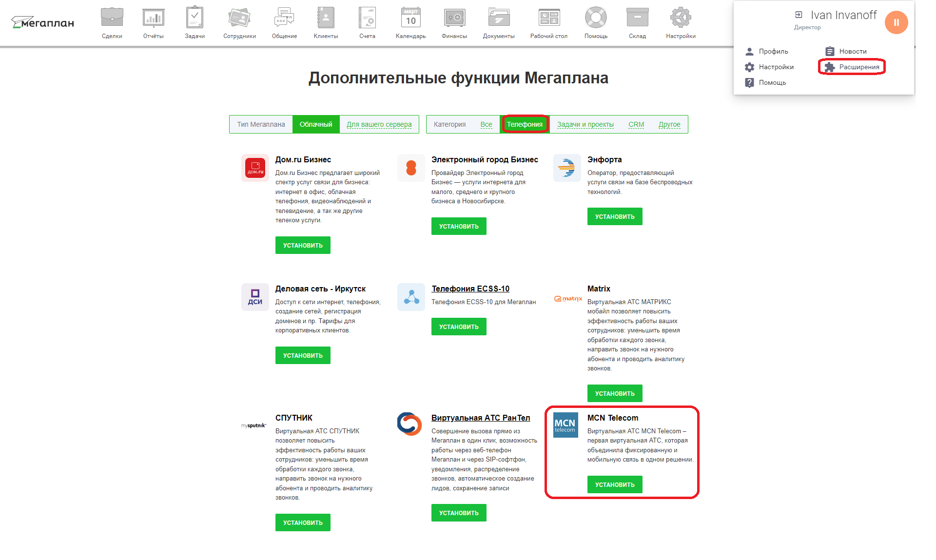
Task: Open the Отчёты chart icon
Action: click(153, 18)
